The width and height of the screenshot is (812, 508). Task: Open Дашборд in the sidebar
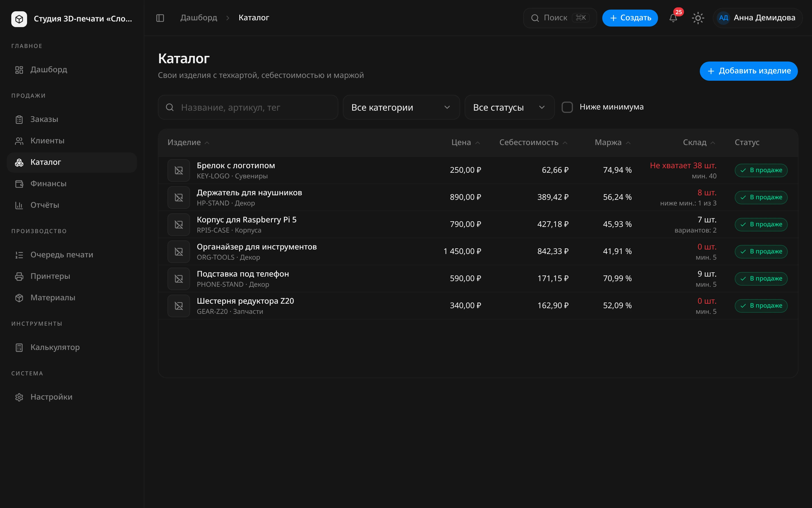pyautogui.click(x=72, y=70)
